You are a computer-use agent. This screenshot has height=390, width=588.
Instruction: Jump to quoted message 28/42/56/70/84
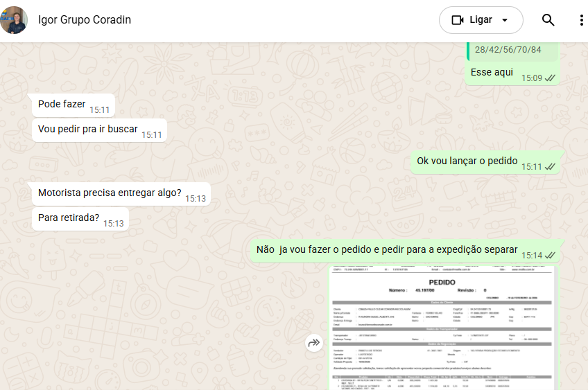point(512,51)
